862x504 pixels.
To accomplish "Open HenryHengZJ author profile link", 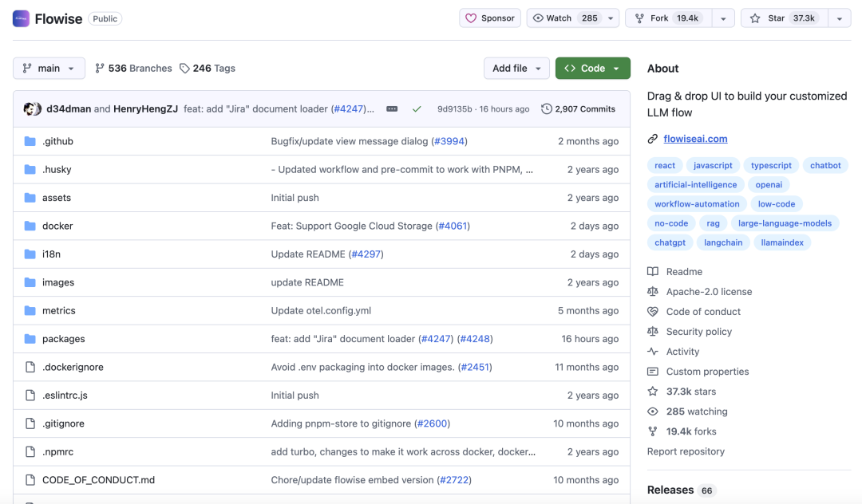I will 146,108.
